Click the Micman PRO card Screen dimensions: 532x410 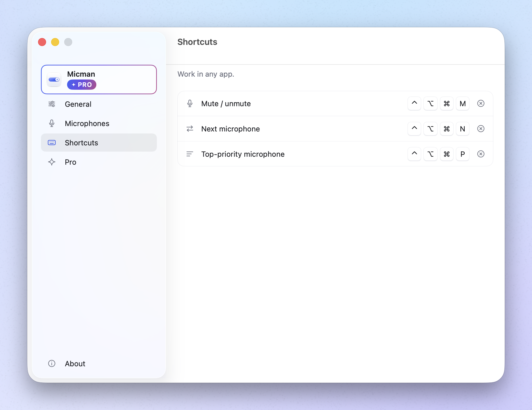[99, 80]
